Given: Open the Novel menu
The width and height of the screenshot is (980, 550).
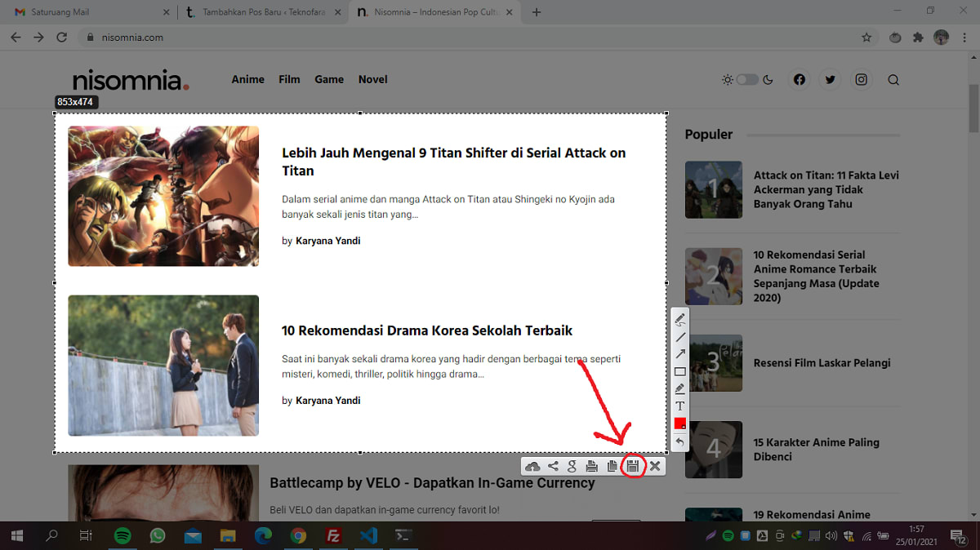Looking at the screenshot, I should coord(372,79).
